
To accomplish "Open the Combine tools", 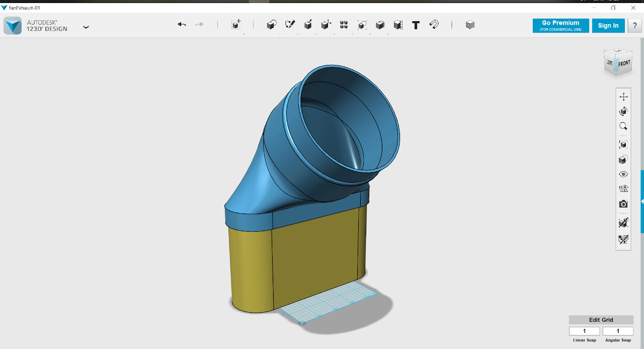I will pyautogui.click(x=380, y=25).
